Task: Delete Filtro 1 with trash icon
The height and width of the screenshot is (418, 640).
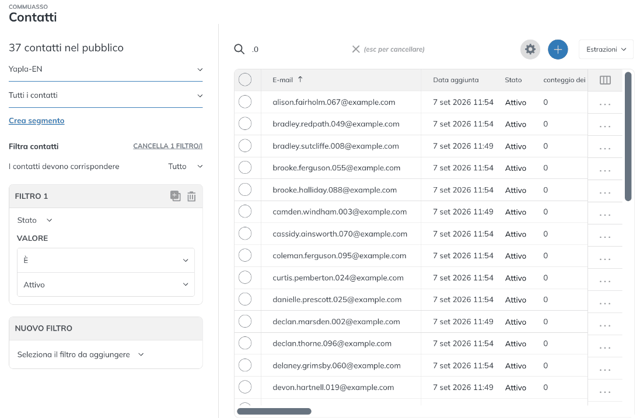Action: [x=191, y=196]
